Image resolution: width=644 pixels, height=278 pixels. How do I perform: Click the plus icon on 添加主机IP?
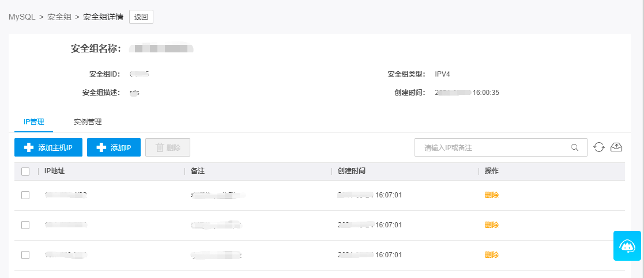point(28,147)
